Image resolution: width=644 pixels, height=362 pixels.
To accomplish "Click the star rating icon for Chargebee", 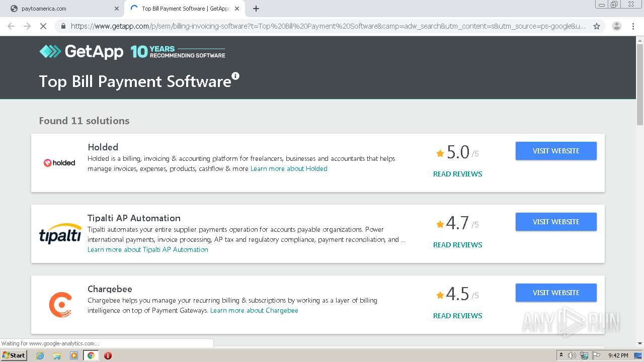I will (x=440, y=295).
